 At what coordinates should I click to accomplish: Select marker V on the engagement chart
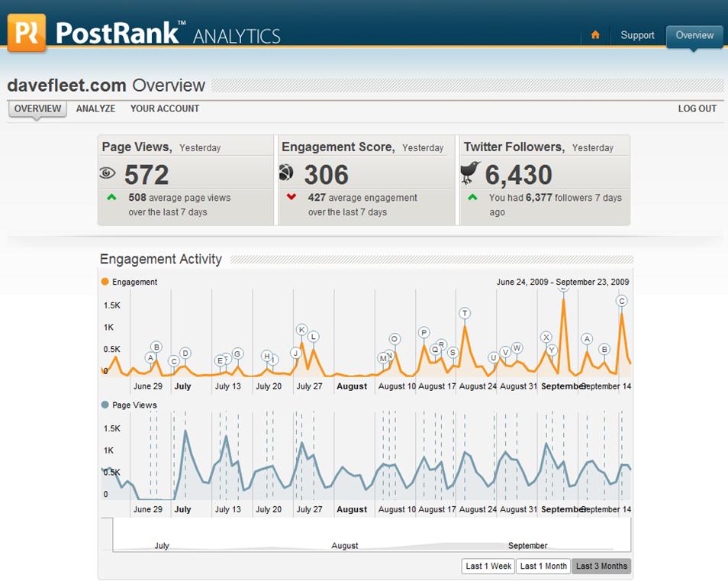tap(505, 352)
